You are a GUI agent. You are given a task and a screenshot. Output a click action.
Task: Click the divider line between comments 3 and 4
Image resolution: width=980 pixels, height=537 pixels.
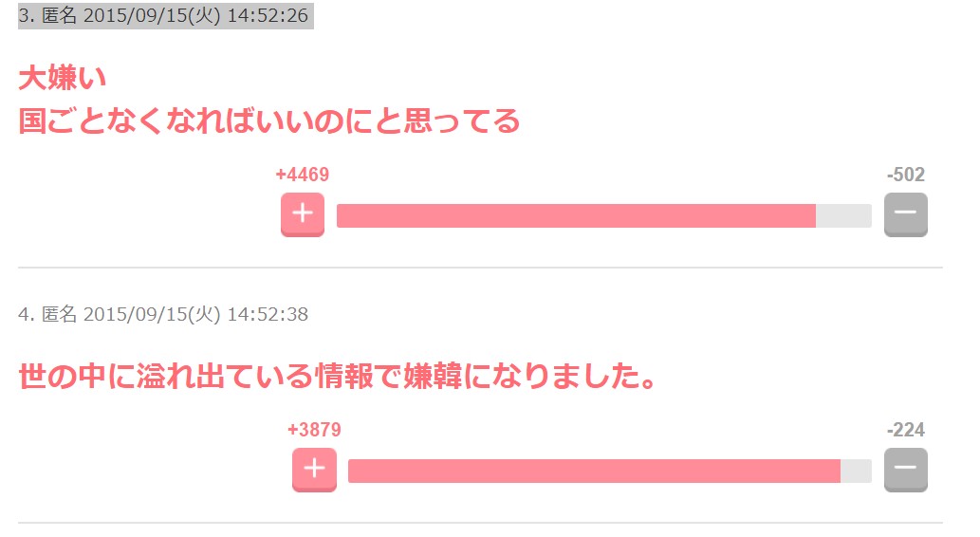point(480,268)
